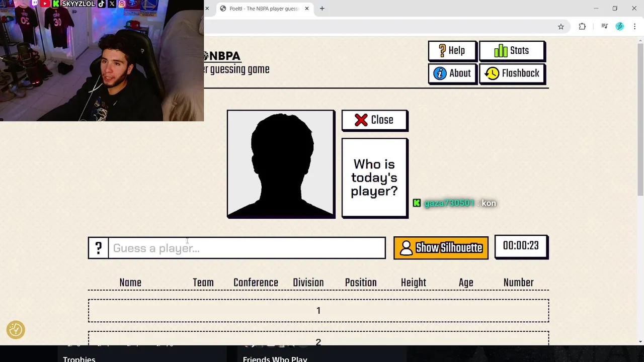Open the media controls icon in Chrome toolbar
This screenshot has height=362, width=644.
click(605, 27)
